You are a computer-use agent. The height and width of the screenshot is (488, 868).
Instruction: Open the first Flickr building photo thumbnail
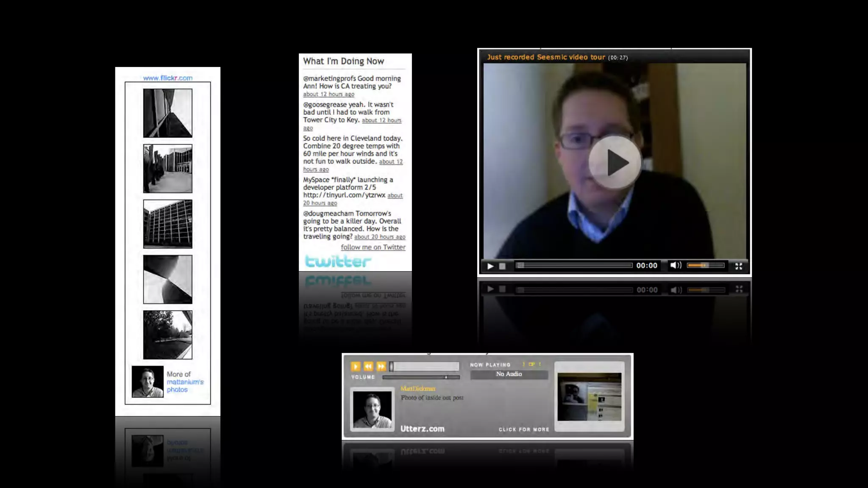point(168,113)
